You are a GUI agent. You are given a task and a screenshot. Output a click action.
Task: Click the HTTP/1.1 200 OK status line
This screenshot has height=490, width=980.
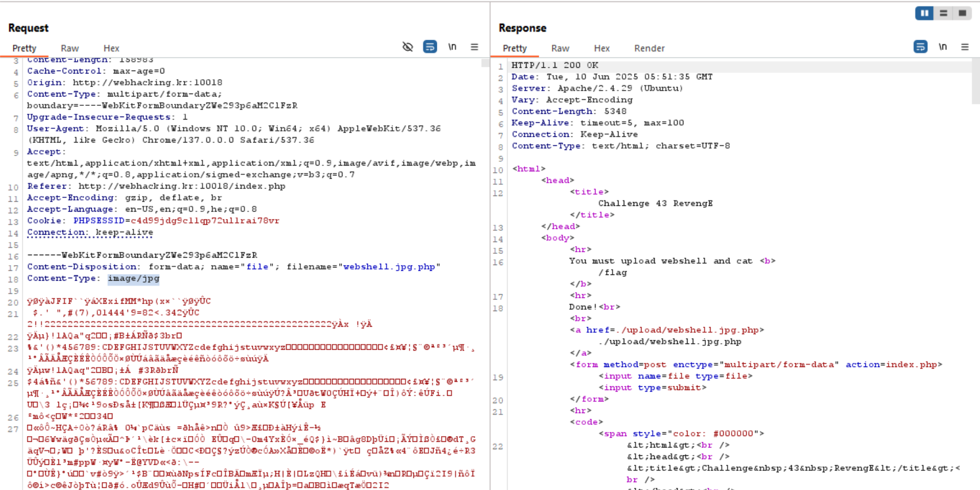pyautogui.click(x=555, y=66)
